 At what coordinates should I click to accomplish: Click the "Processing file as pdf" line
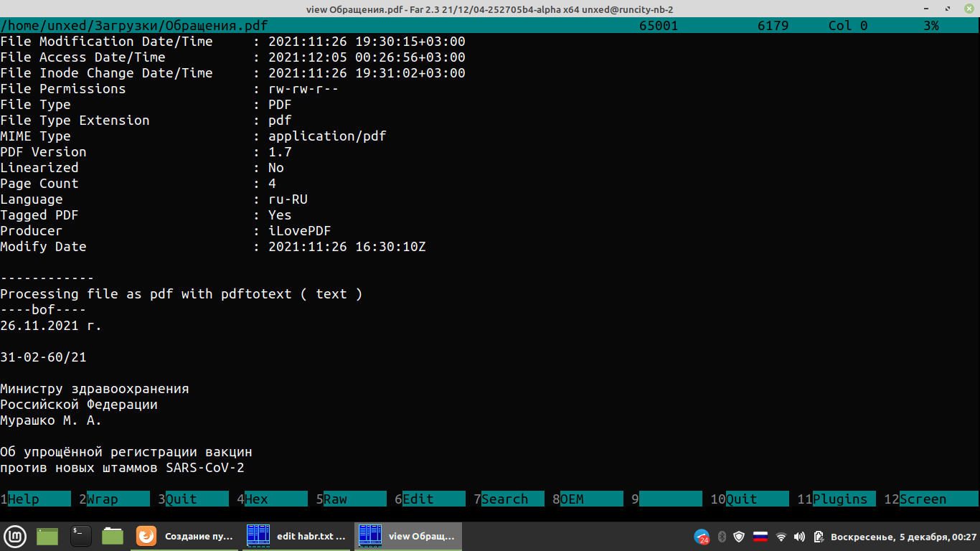click(x=182, y=294)
